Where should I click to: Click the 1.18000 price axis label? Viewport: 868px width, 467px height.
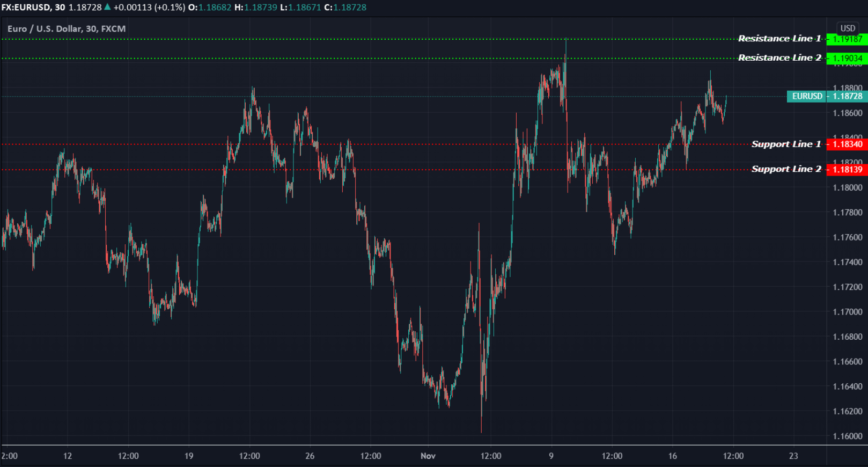[x=848, y=188]
